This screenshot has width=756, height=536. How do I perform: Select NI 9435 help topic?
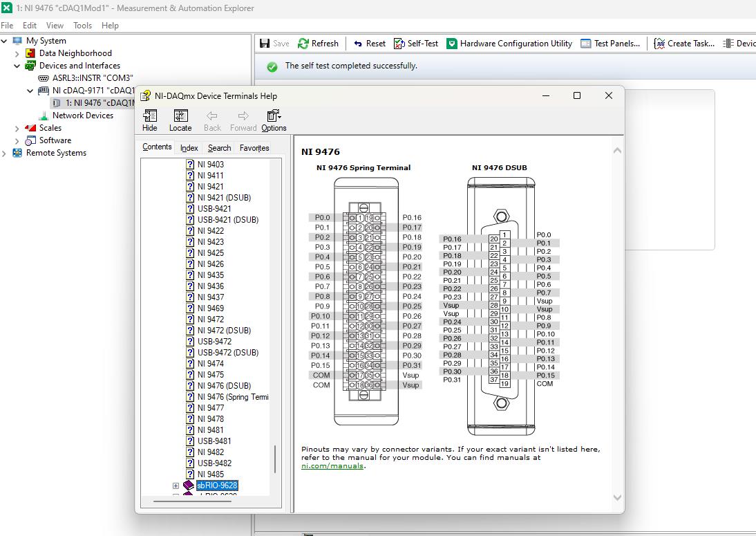(x=210, y=275)
